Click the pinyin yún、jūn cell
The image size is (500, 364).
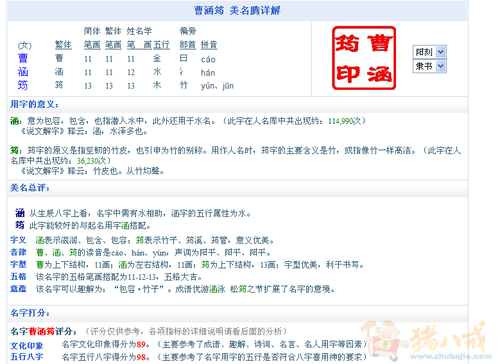coord(217,86)
